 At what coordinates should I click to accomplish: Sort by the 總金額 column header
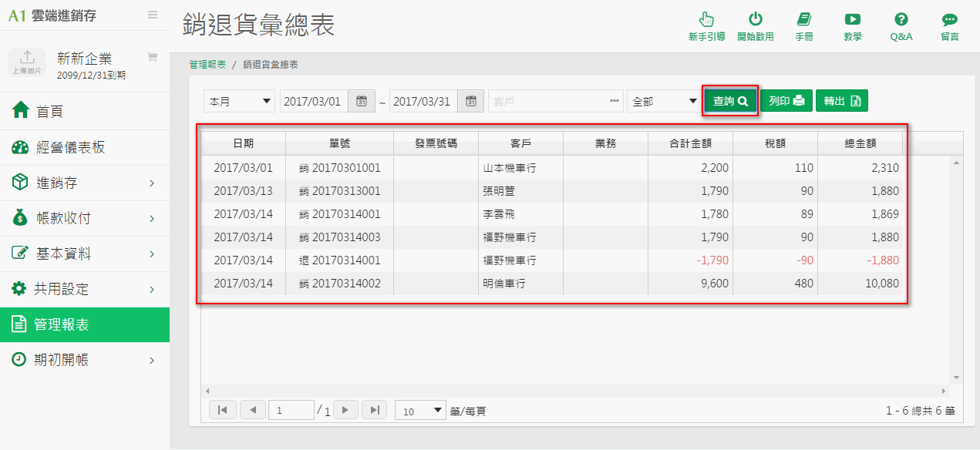pos(860,143)
